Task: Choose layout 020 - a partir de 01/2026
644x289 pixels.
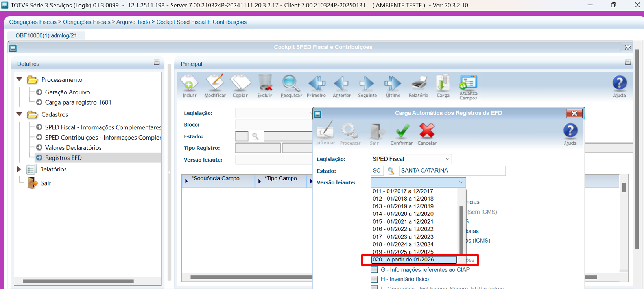Action: coord(414,260)
